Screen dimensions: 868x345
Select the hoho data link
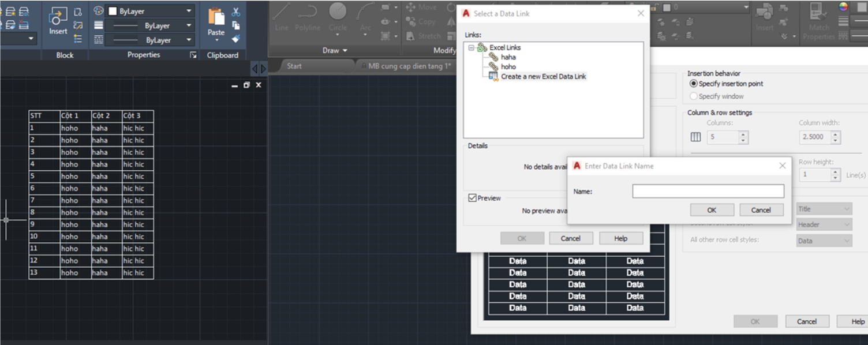coord(508,67)
